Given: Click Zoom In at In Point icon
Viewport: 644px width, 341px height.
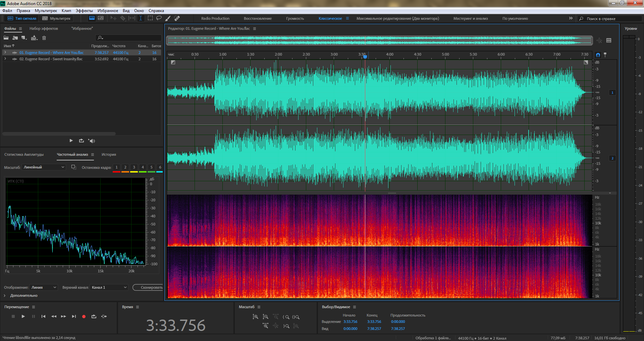Looking at the screenshot, I should point(286,317).
